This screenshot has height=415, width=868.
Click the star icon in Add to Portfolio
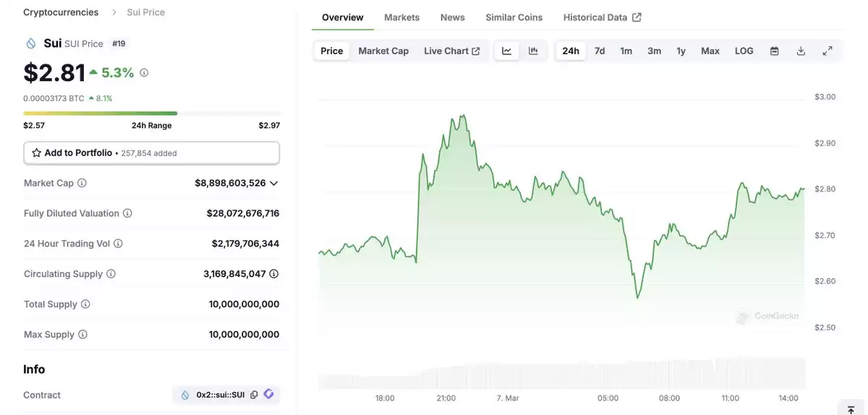[x=37, y=153]
